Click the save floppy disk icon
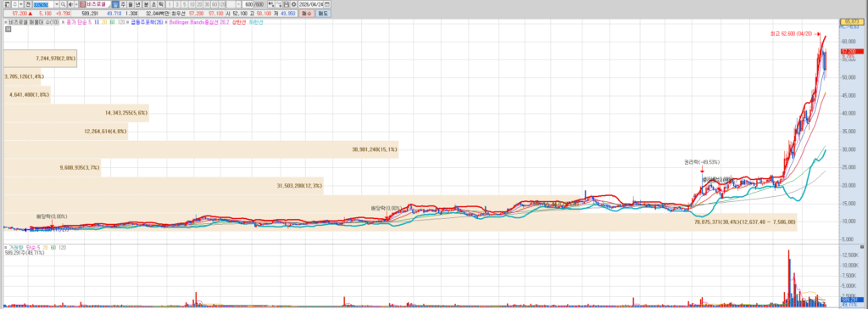The image size is (868, 309). click(287, 4)
